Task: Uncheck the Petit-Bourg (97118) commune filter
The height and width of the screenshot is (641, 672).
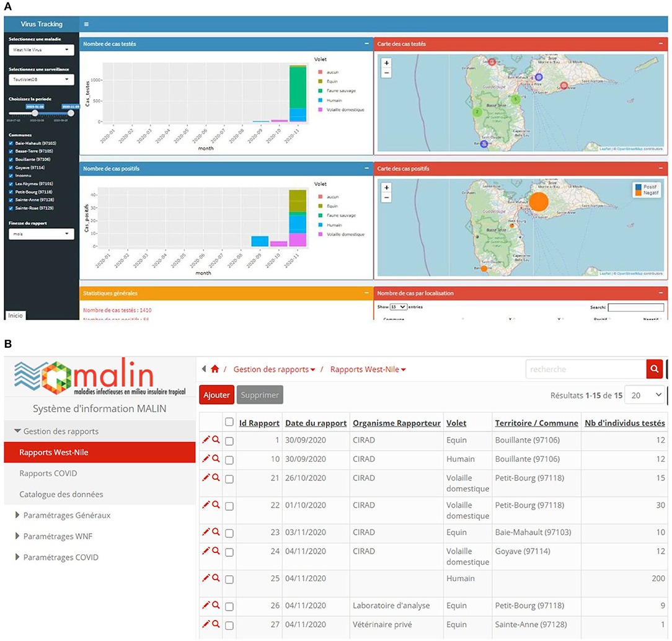Action: click(x=11, y=192)
